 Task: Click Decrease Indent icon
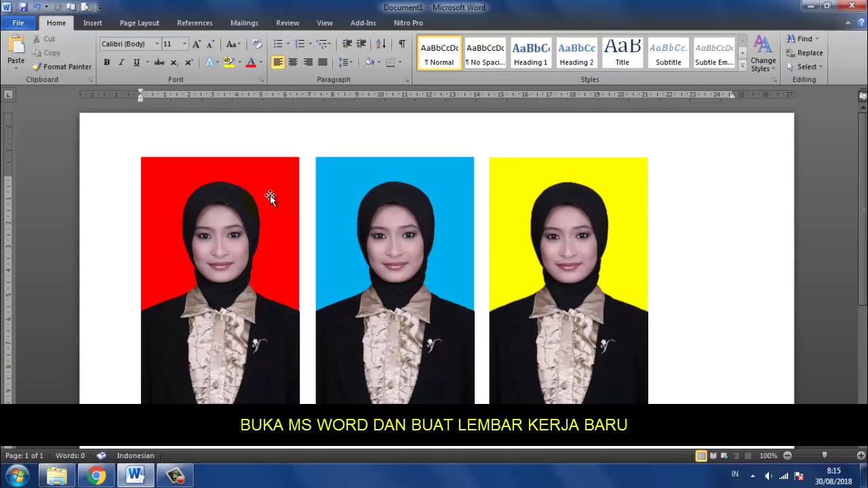[347, 44]
